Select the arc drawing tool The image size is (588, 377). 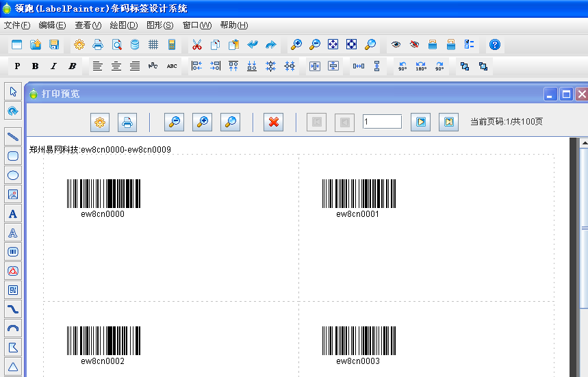pos(13,328)
